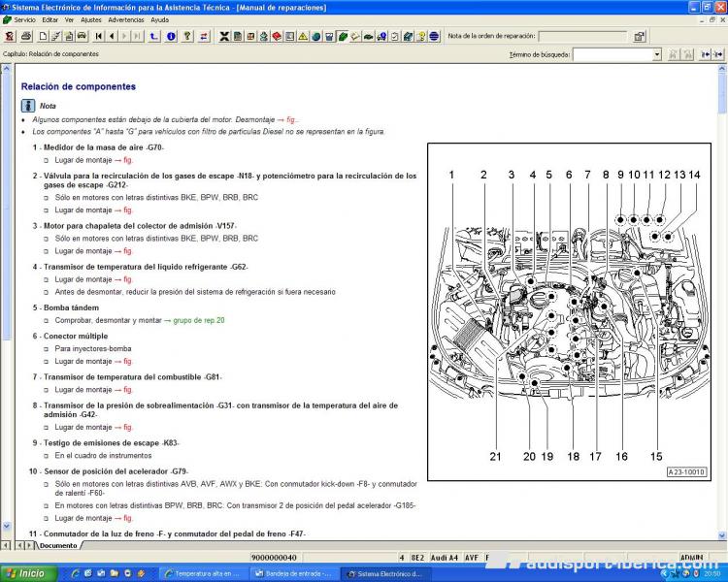Click the repair order note button icon
The width and height of the screenshot is (728, 582).
pyautogui.click(x=640, y=36)
